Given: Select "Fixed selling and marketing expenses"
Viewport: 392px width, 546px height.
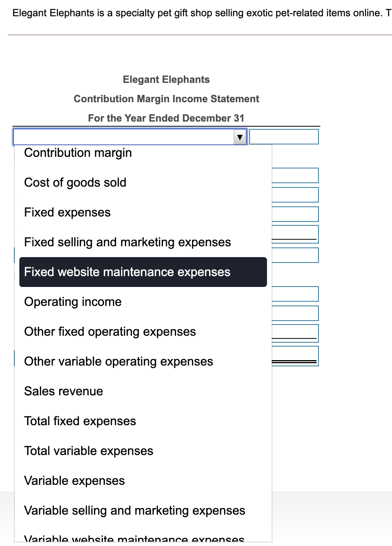Looking at the screenshot, I should pos(128,242).
